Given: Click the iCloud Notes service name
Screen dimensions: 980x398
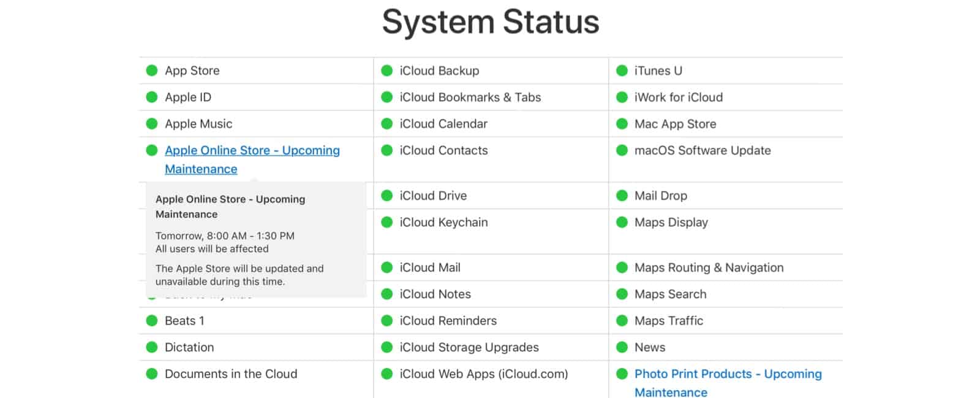Looking at the screenshot, I should tap(435, 294).
